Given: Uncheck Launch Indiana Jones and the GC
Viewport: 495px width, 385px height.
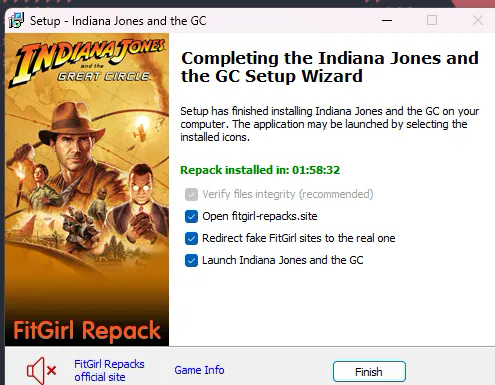Looking at the screenshot, I should [x=191, y=260].
